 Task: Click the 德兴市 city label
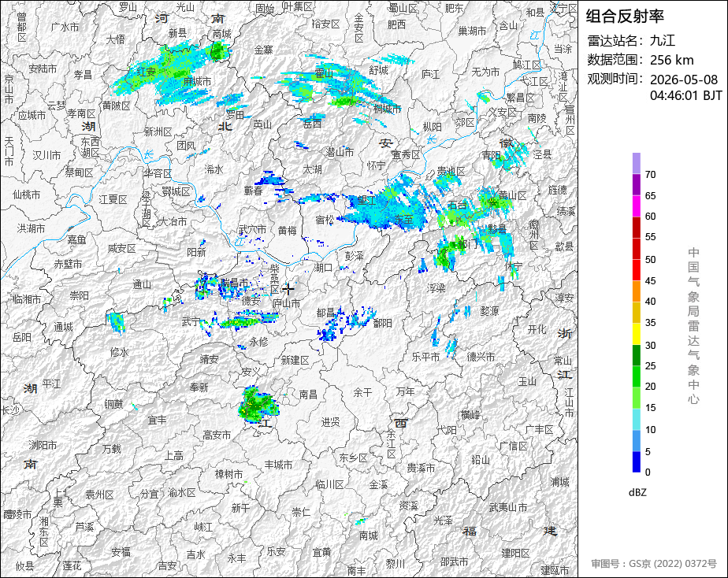(481, 357)
